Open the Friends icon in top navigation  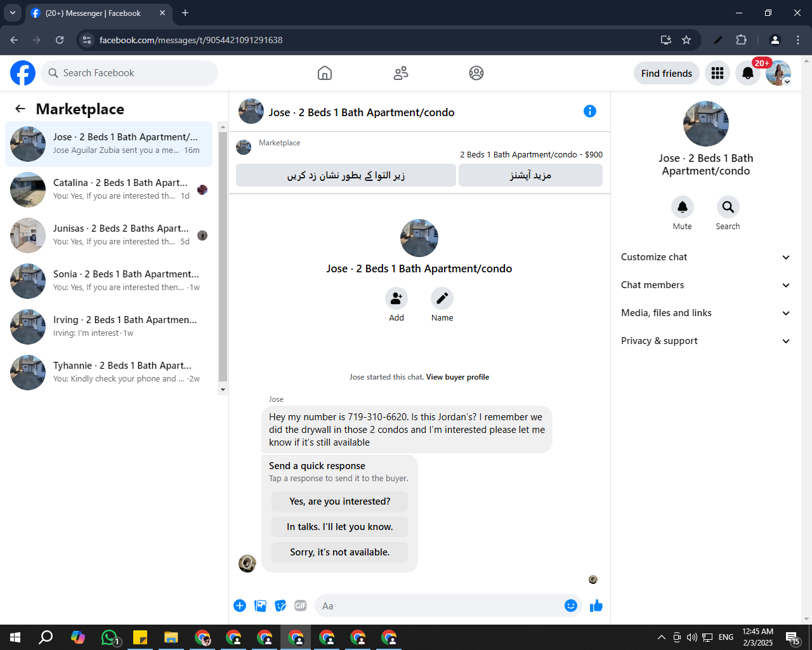(401, 73)
